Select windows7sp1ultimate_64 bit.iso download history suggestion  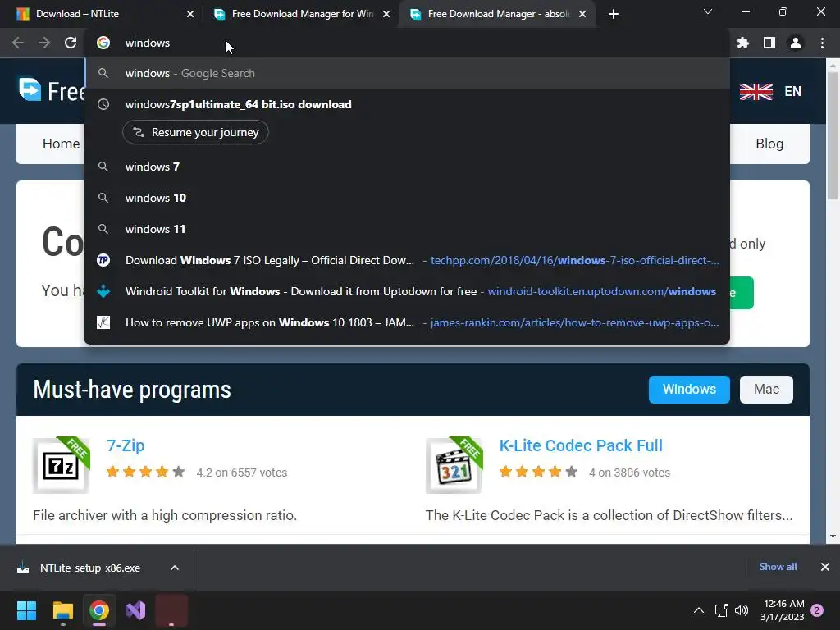click(407, 104)
